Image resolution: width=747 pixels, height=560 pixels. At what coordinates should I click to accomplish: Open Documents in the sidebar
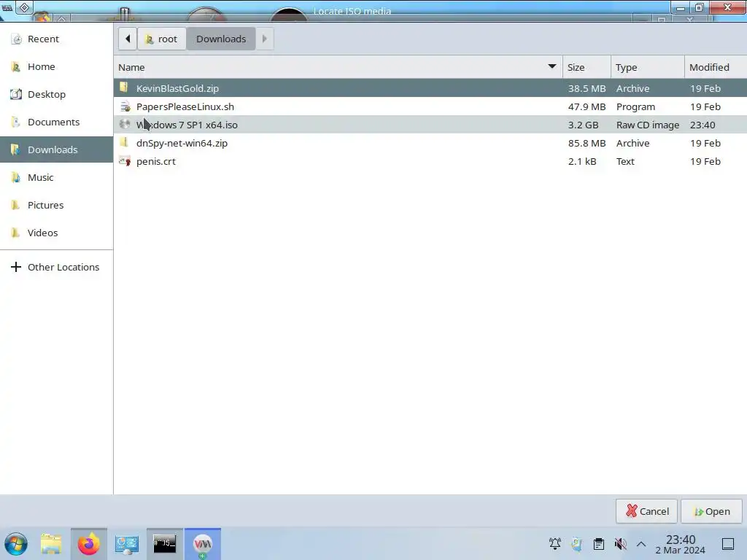tap(56, 122)
